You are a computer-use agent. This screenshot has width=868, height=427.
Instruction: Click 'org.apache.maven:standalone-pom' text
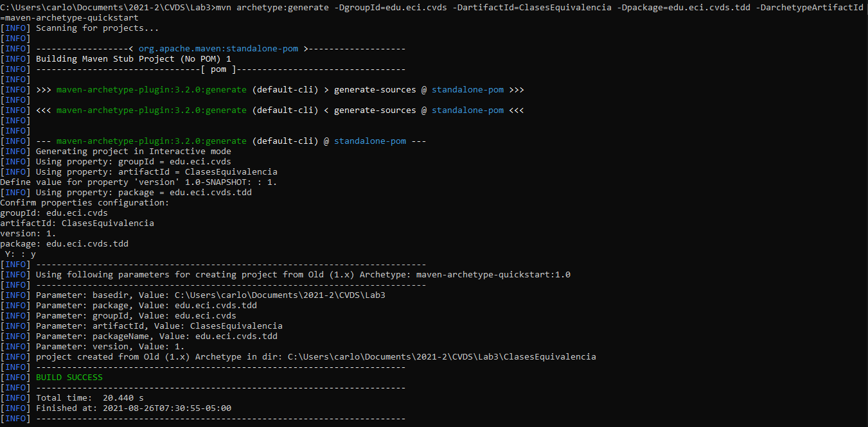pos(218,49)
